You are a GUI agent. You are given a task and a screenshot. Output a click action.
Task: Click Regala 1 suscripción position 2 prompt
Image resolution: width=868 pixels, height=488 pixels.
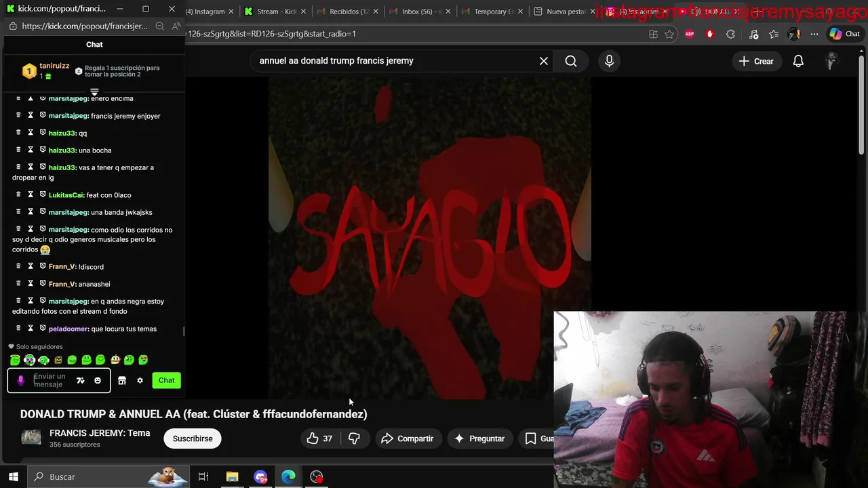[x=117, y=71]
